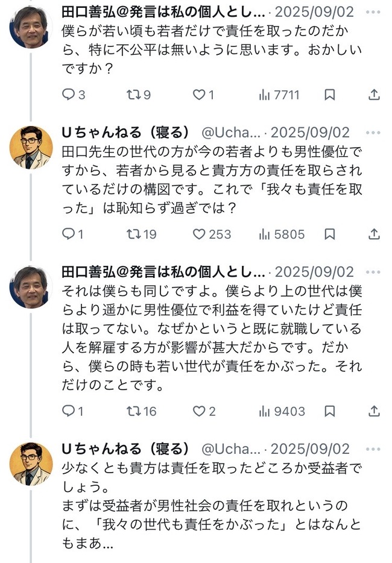Click the Uちゃんねる cartoon avatar on second tweet
This screenshot has height=563, width=392.
(31, 147)
